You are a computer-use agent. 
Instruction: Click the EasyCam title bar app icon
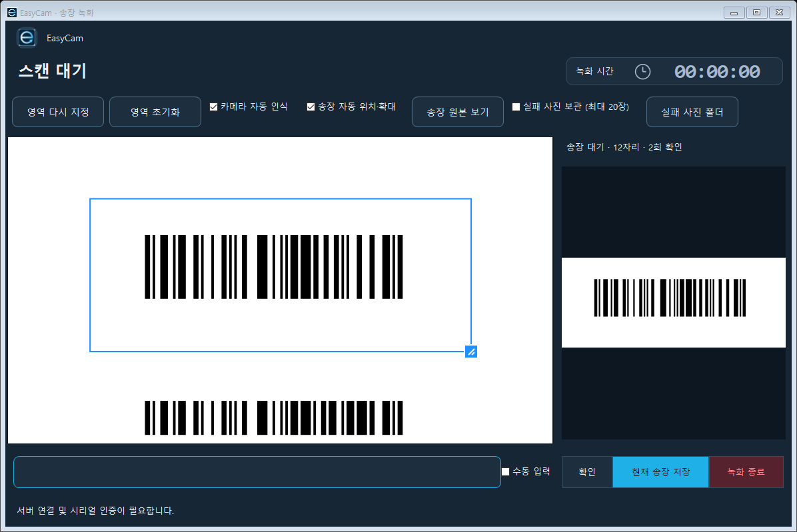12,12
